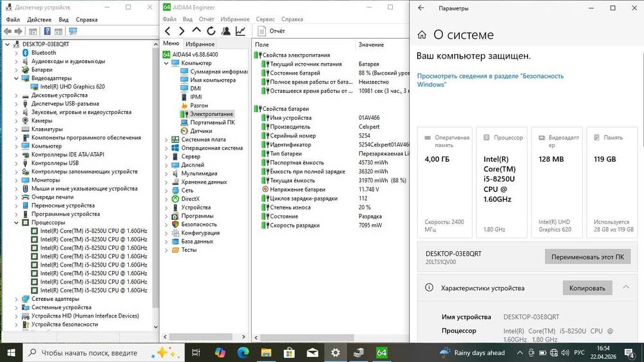Click the taskbar search input field
The height and width of the screenshot is (362, 644).
[x=102, y=352]
